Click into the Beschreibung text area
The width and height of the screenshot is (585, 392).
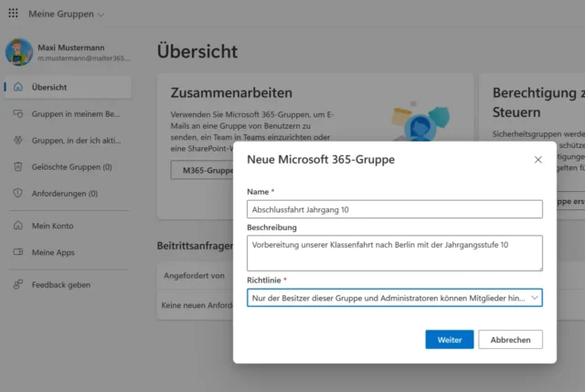(x=394, y=253)
